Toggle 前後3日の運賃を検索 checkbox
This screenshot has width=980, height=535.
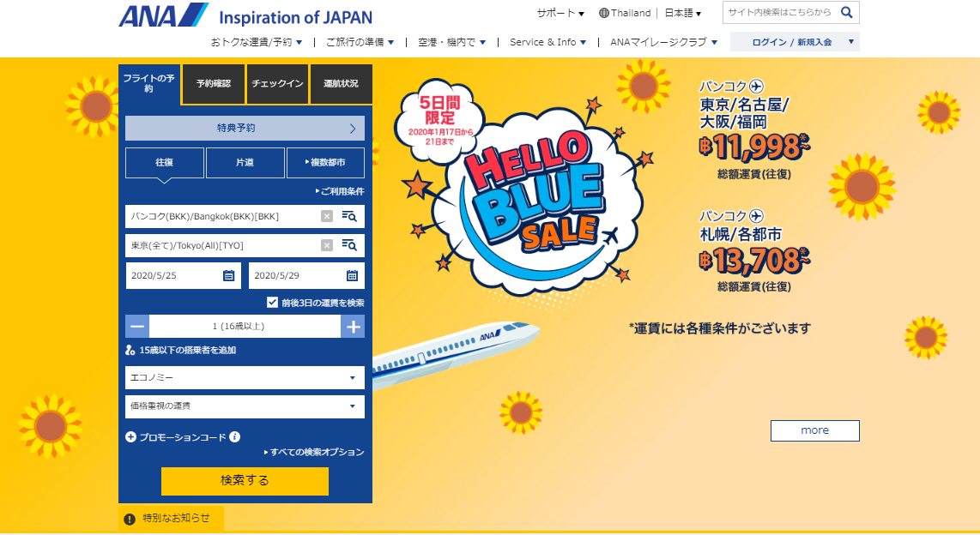pyautogui.click(x=272, y=302)
